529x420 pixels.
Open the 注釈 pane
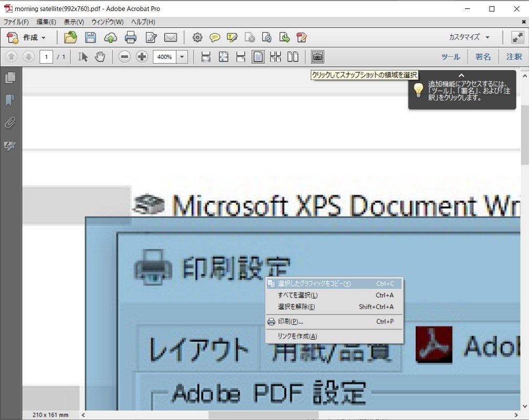coord(514,57)
